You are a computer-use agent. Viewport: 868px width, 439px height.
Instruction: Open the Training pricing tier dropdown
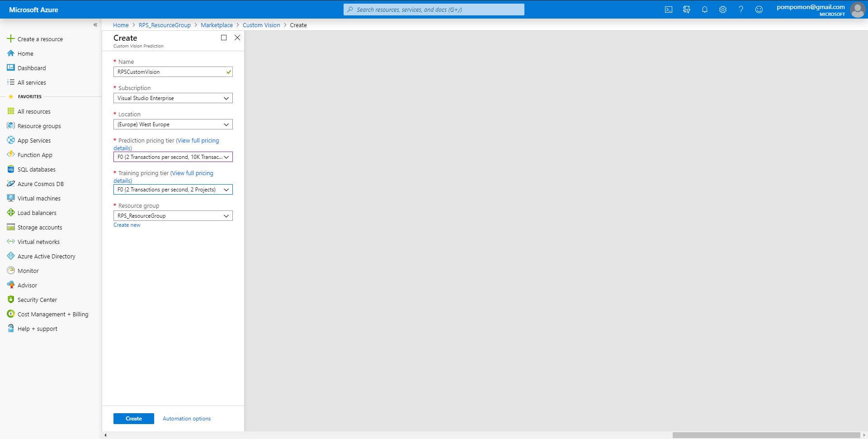(x=173, y=190)
